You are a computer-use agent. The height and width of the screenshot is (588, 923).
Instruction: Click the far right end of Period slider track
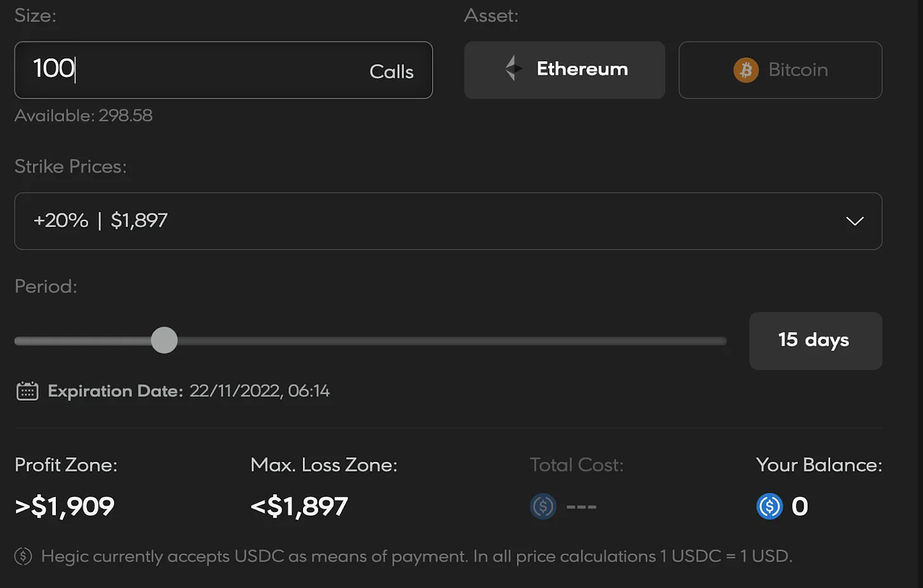pos(723,341)
